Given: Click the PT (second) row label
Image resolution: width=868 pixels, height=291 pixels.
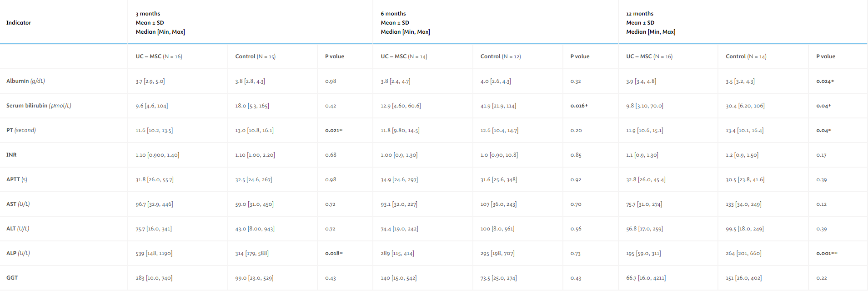Looking at the screenshot, I should pos(21,130).
